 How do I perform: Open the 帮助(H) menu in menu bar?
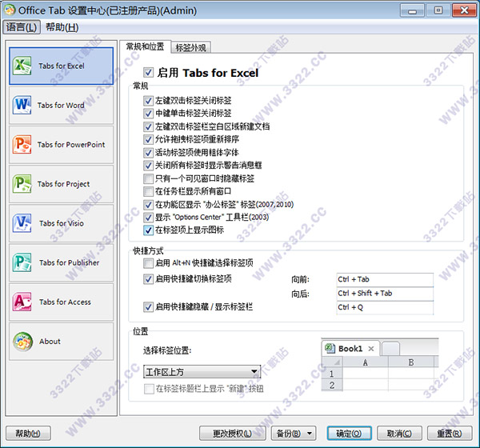pos(62,27)
